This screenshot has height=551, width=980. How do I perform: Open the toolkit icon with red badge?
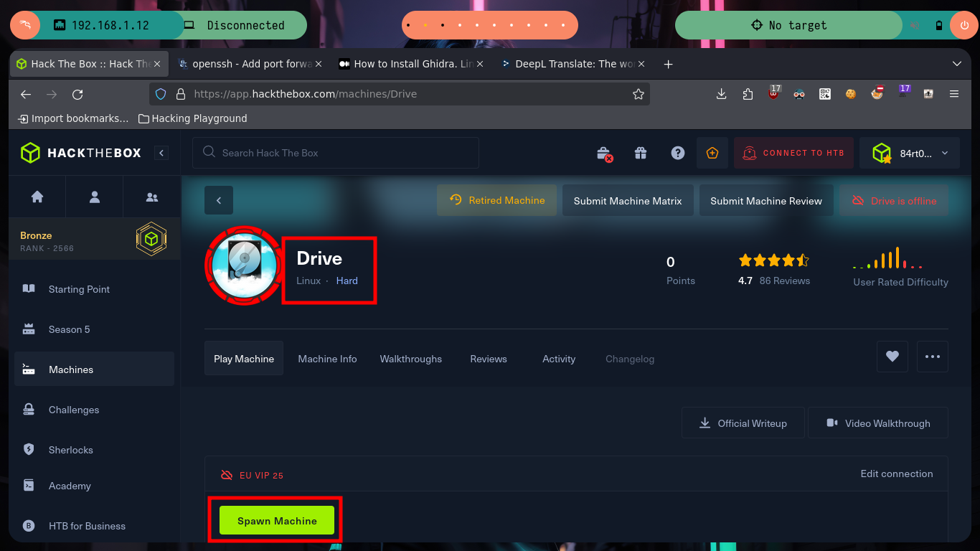pos(604,153)
